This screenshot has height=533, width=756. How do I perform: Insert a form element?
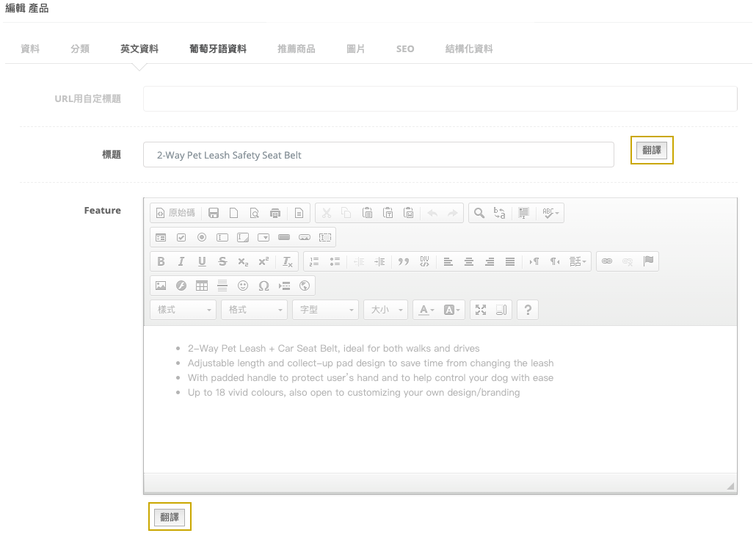(161, 237)
